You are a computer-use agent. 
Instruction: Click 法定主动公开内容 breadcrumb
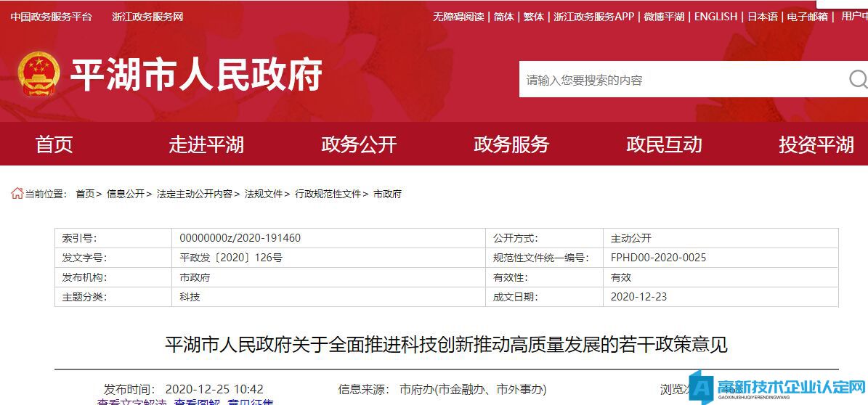[195, 195]
